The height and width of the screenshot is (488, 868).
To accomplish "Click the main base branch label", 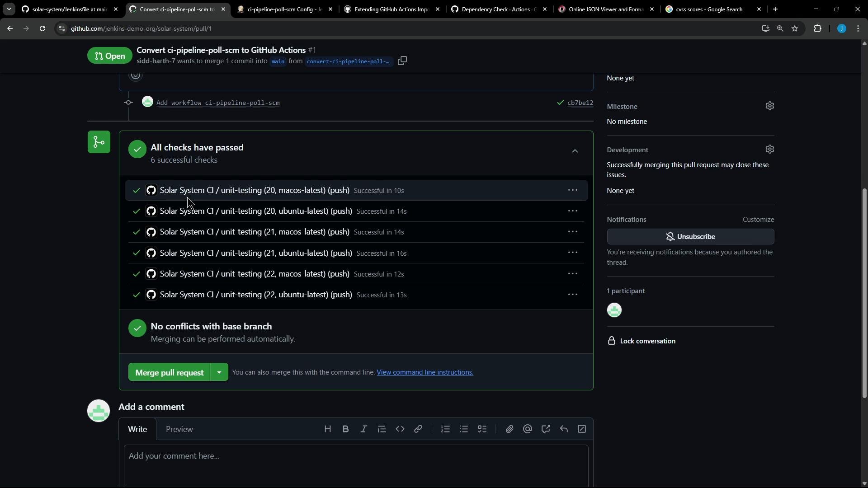I will click(278, 61).
